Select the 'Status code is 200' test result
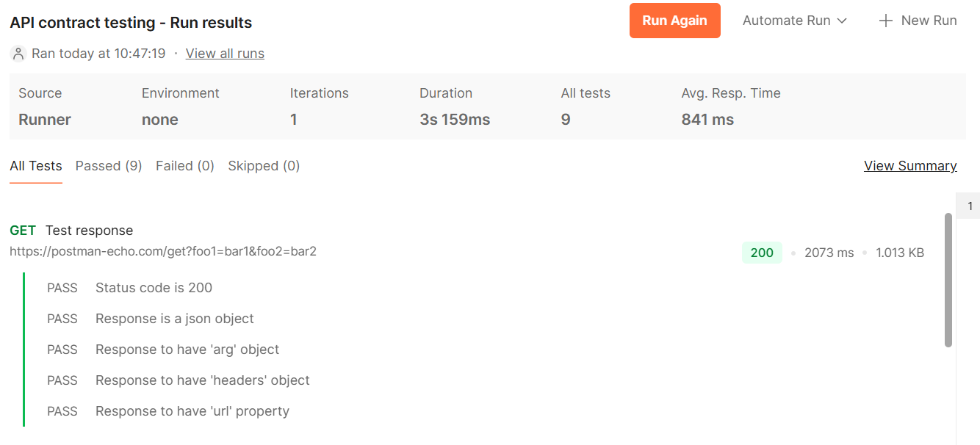Viewport: 980px width, 445px height. click(129, 288)
